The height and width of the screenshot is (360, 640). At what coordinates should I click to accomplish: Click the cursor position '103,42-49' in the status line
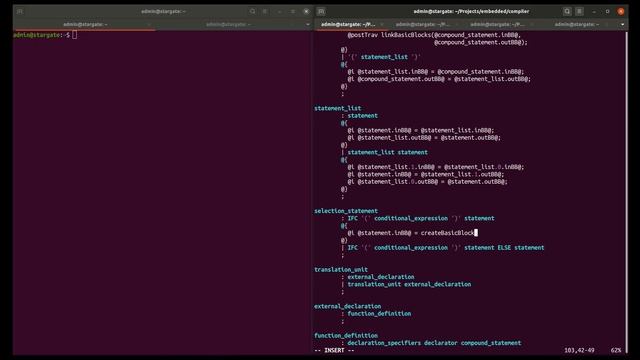579,350
